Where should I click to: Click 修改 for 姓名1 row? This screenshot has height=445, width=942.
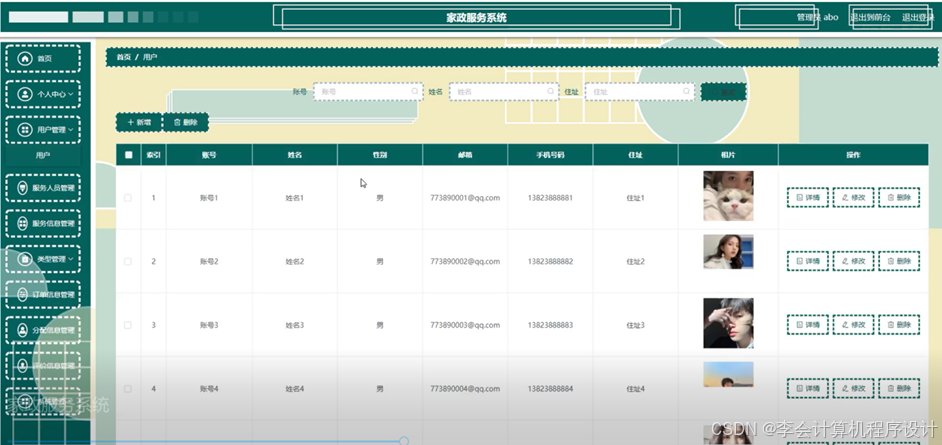(x=854, y=198)
